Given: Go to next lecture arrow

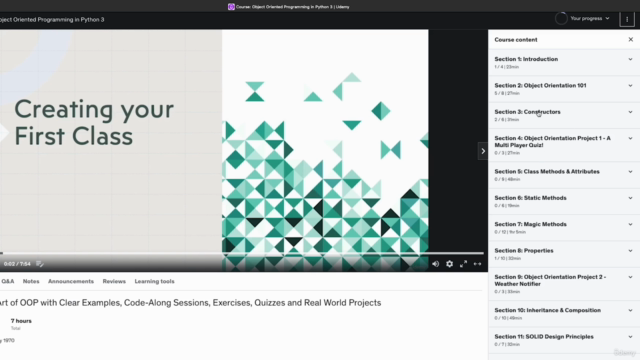Looking at the screenshot, I should coord(483,151).
